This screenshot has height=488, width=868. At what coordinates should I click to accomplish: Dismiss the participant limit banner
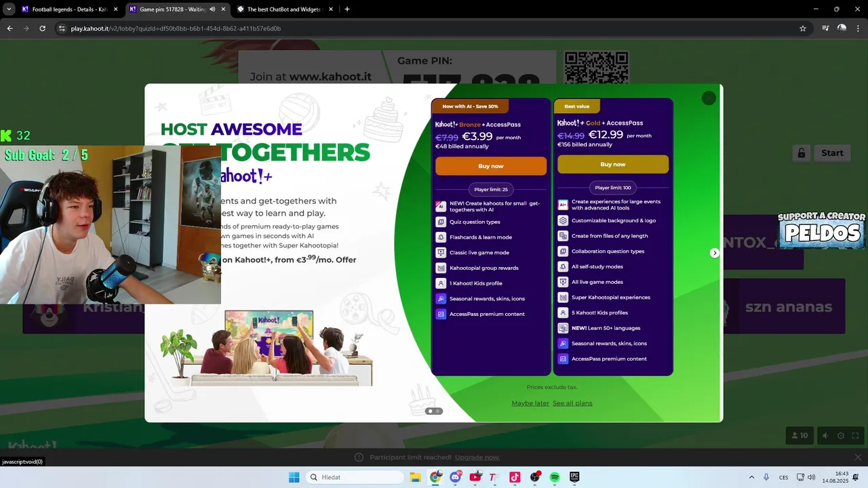[858, 457]
